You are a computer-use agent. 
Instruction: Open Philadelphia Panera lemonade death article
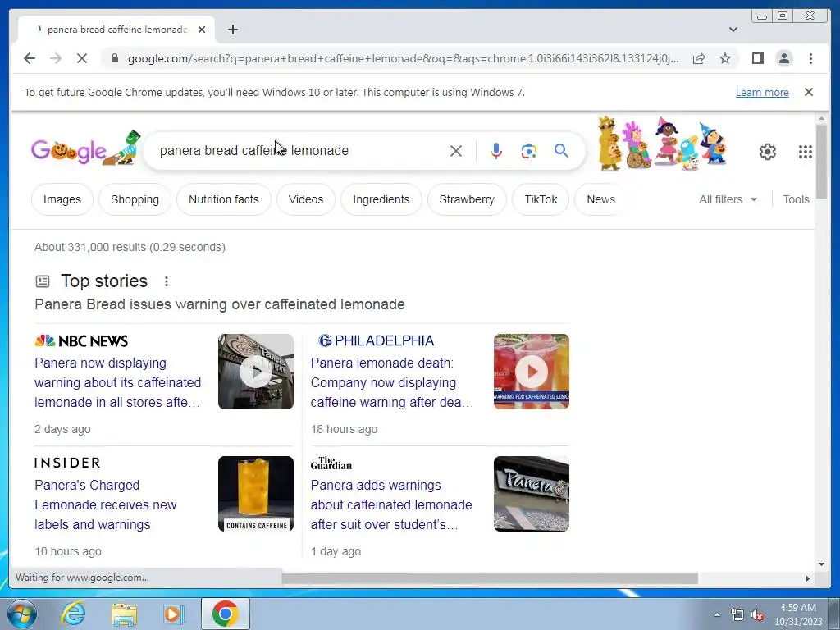[x=391, y=382]
